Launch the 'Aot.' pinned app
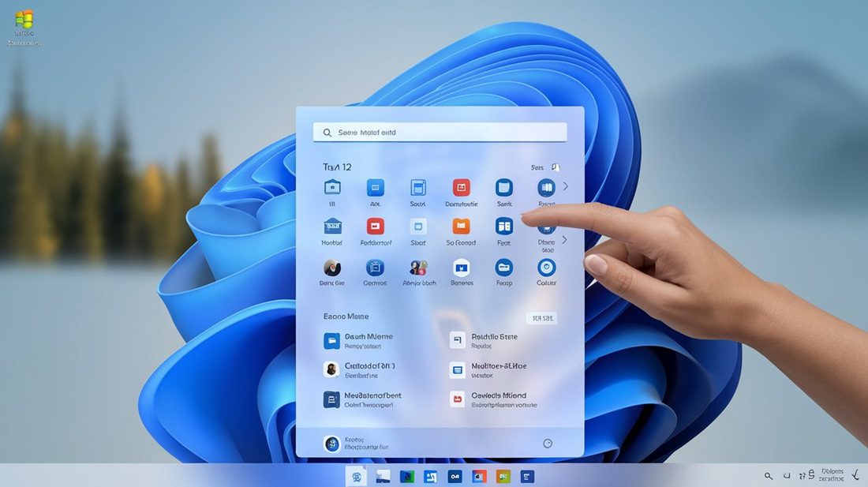 pos(376,188)
